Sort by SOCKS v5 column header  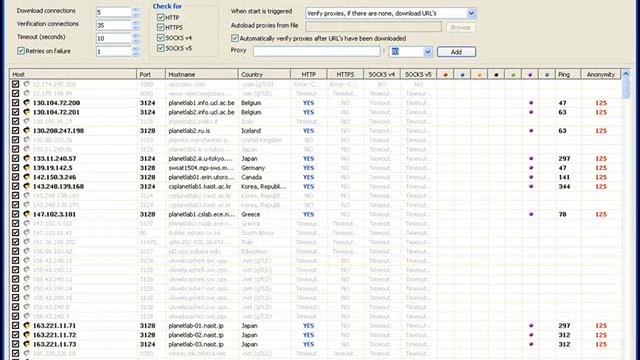[x=418, y=74]
